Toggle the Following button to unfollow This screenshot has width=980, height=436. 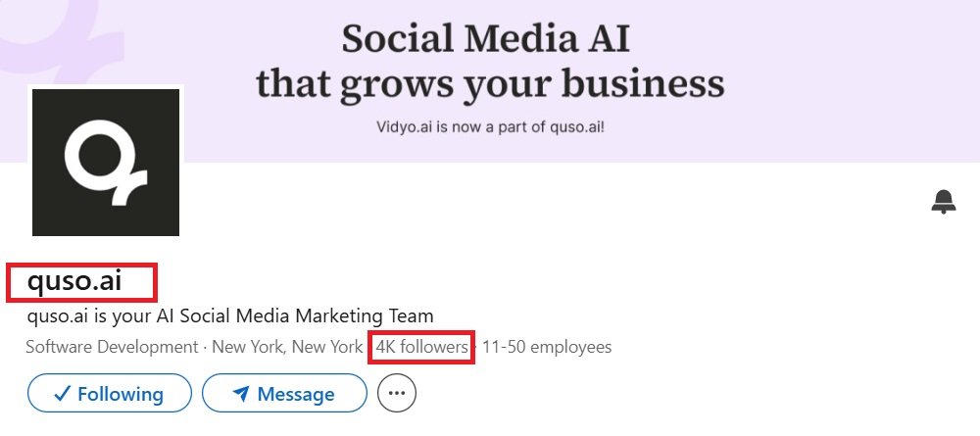point(110,394)
